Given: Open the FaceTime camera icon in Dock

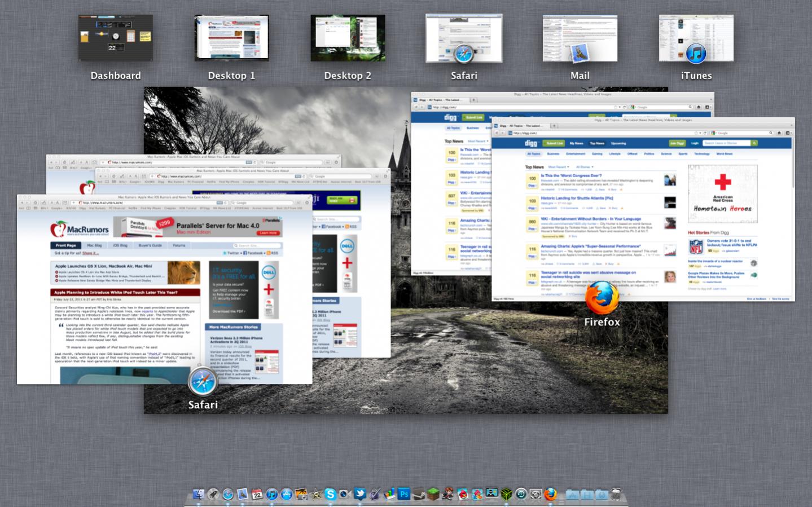Looking at the screenshot, I should pyautogui.click(x=345, y=495).
